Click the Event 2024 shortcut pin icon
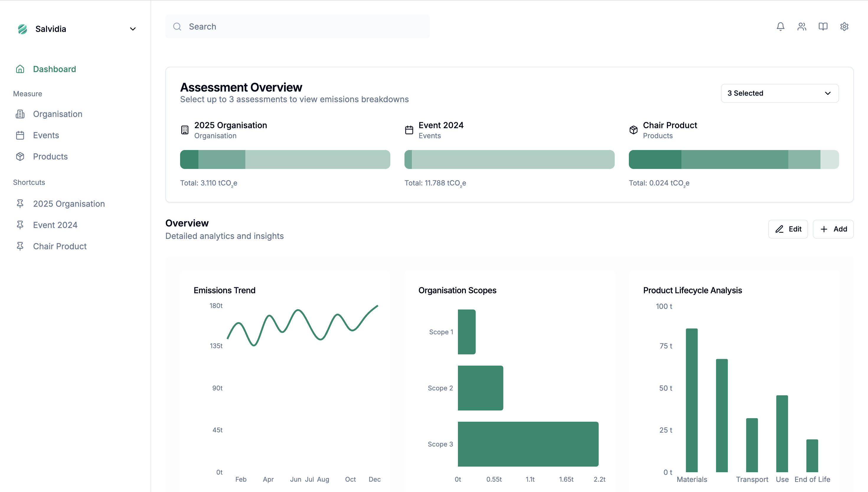 tap(20, 225)
